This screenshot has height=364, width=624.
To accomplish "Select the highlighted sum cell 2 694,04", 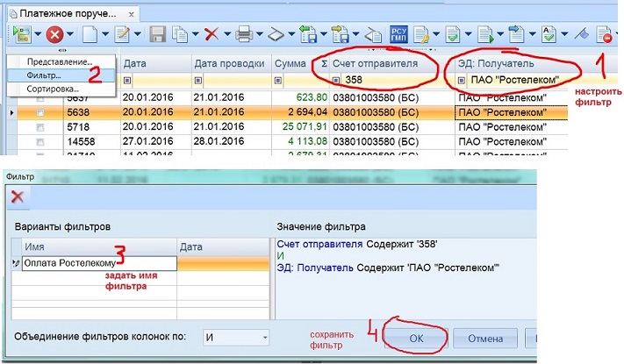I will (x=300, y=112).
